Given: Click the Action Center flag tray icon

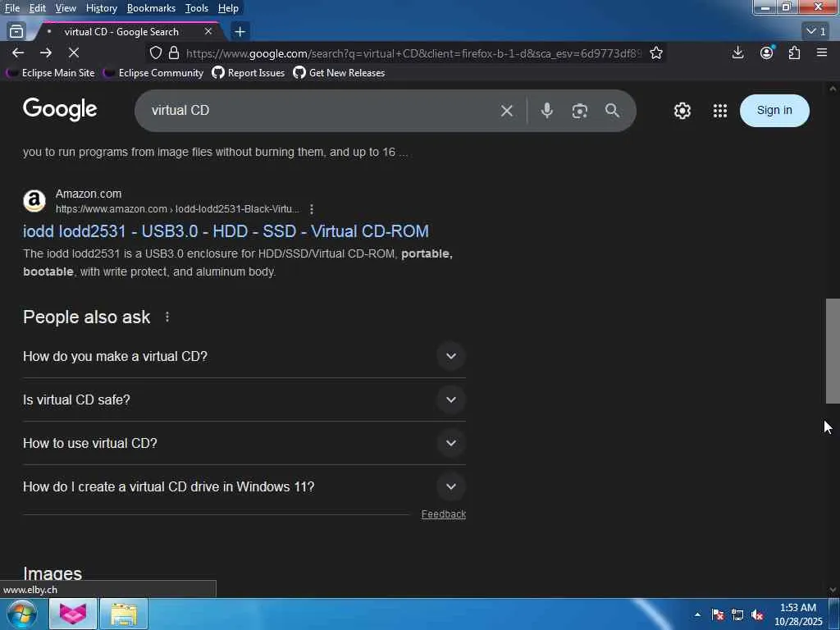Looking at the screenshot, I should click(718, 614).
